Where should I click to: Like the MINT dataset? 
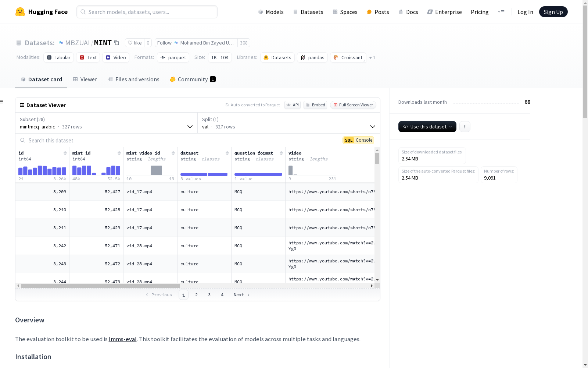click(x=135, y=43)
